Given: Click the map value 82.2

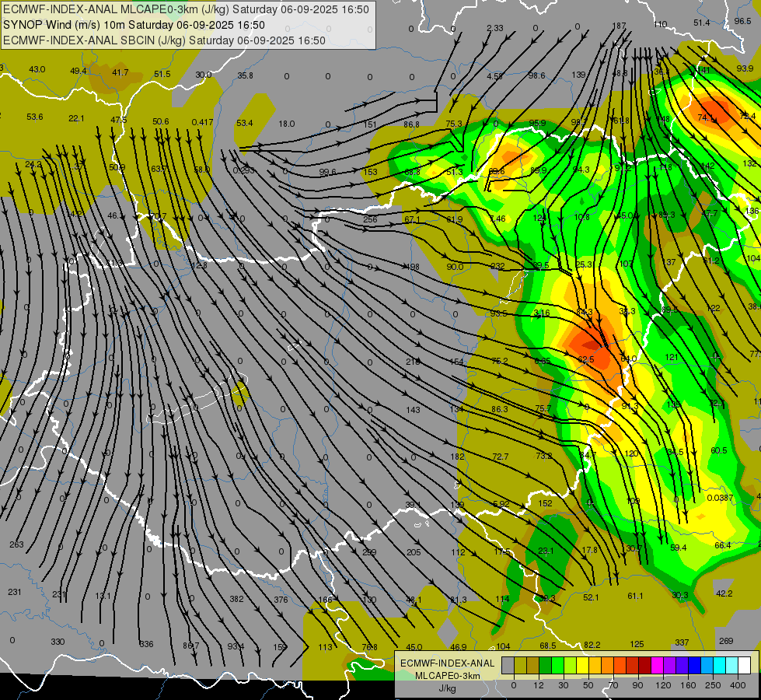Looking at the screenshot, I should tap(592, 645).
